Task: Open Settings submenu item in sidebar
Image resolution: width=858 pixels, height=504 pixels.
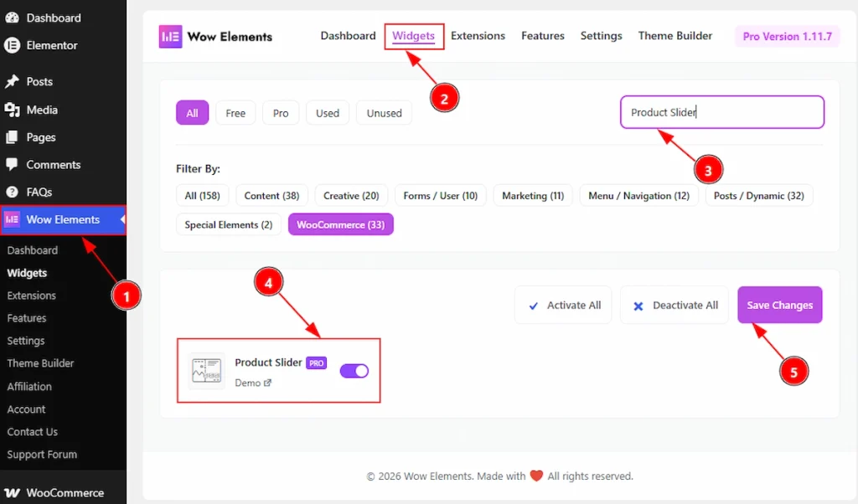Action: click(26, 341)
